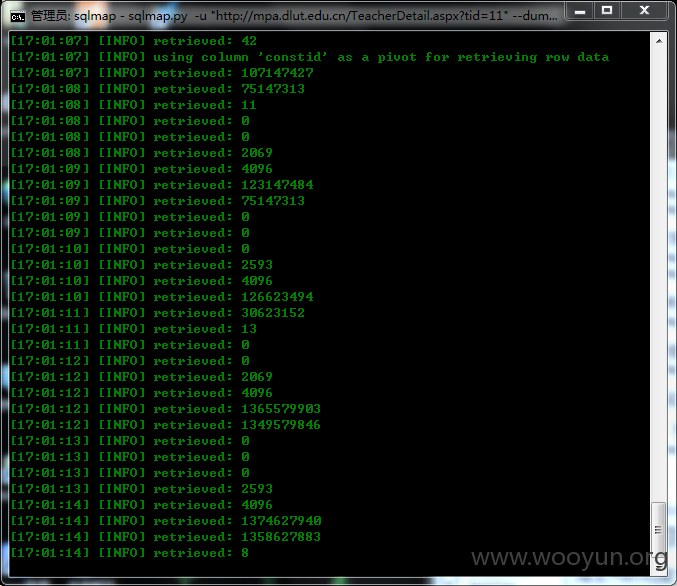Open the console system menu icon
This screenshot has height=586, width=677.
[17, 16]
